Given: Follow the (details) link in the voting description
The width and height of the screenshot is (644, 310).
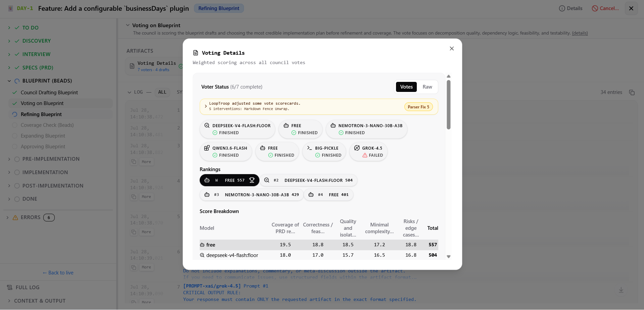Looking at the screenshot, I should (580, 33).
